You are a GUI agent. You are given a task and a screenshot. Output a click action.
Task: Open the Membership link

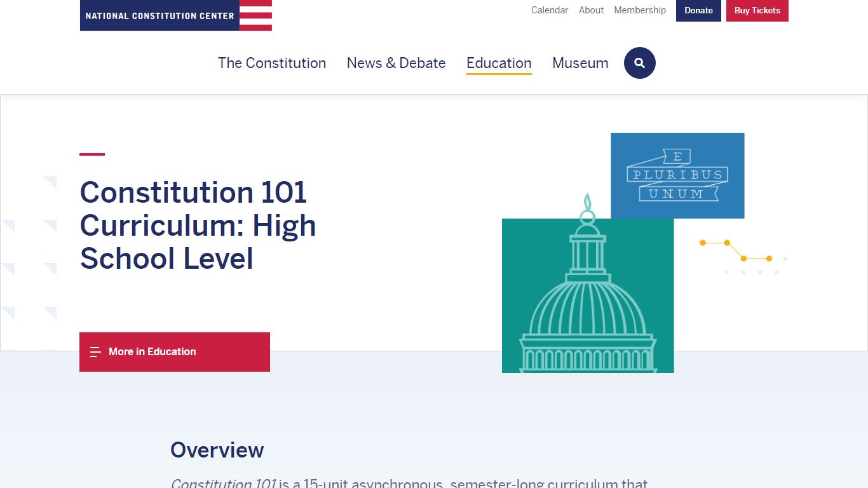[640, 10]
